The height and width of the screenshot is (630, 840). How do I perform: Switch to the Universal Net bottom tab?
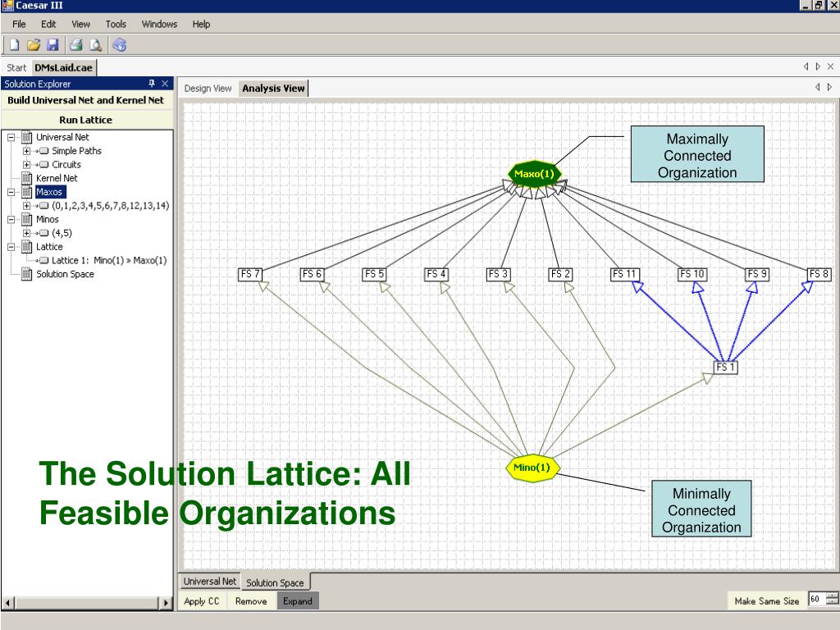209,582
